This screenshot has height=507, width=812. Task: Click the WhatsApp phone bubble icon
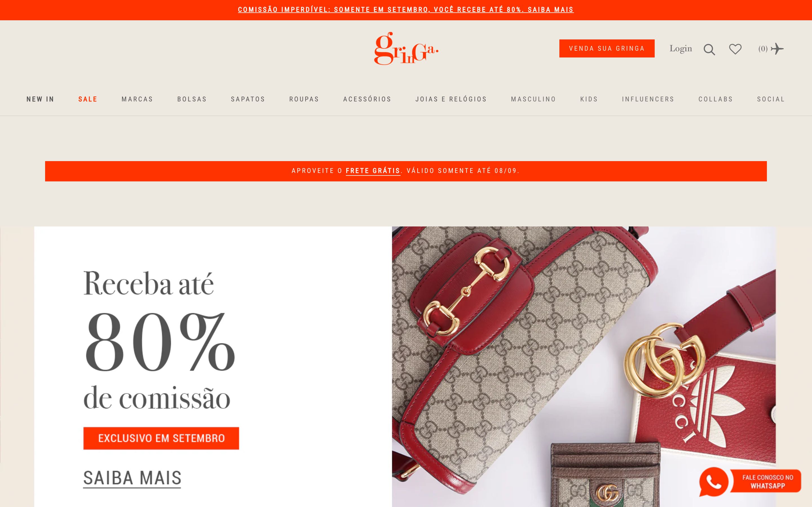click(x=713, y=482)
